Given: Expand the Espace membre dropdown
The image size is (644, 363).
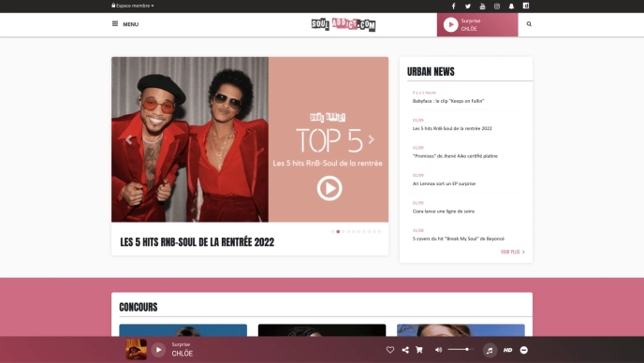Looking at the screenshot, I should (133, 6).
